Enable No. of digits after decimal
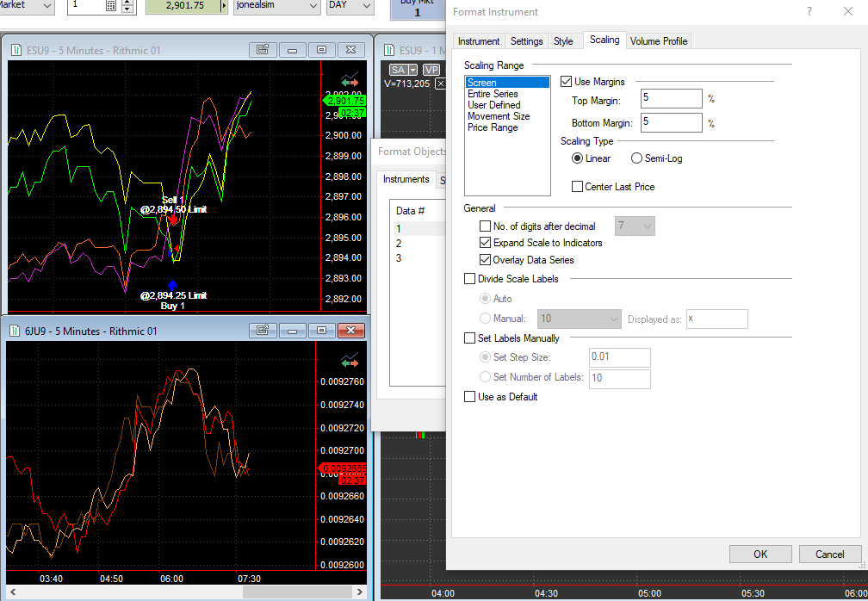 [x=485, y=226]
